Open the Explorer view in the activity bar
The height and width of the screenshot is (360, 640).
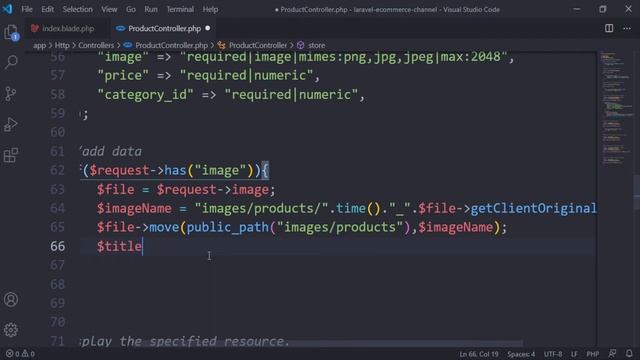11,32
